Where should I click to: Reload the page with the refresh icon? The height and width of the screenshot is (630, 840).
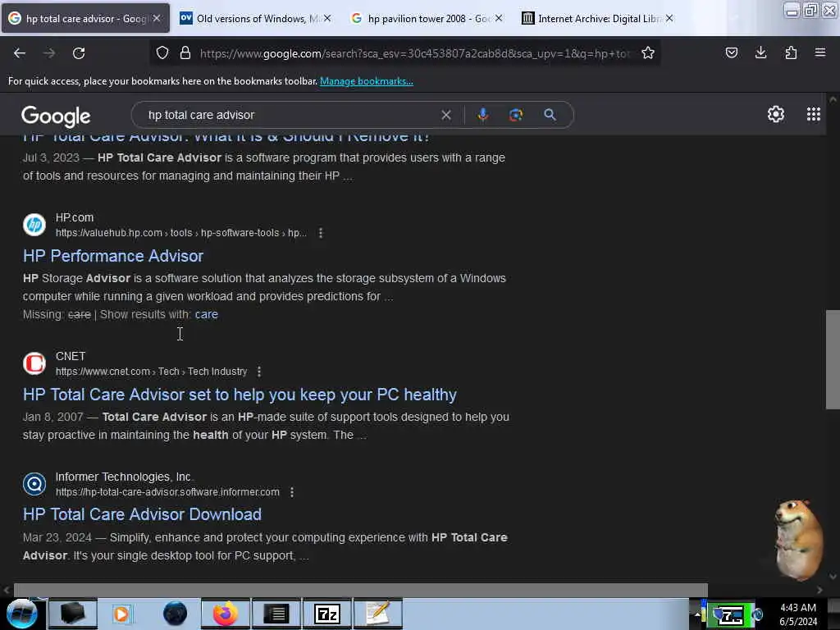(79, 53)
